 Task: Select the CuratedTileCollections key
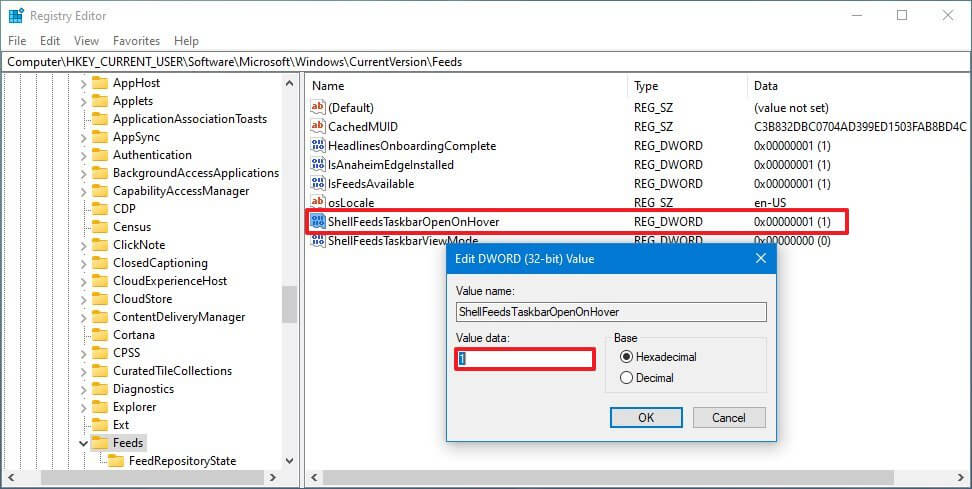pos(172,371)
